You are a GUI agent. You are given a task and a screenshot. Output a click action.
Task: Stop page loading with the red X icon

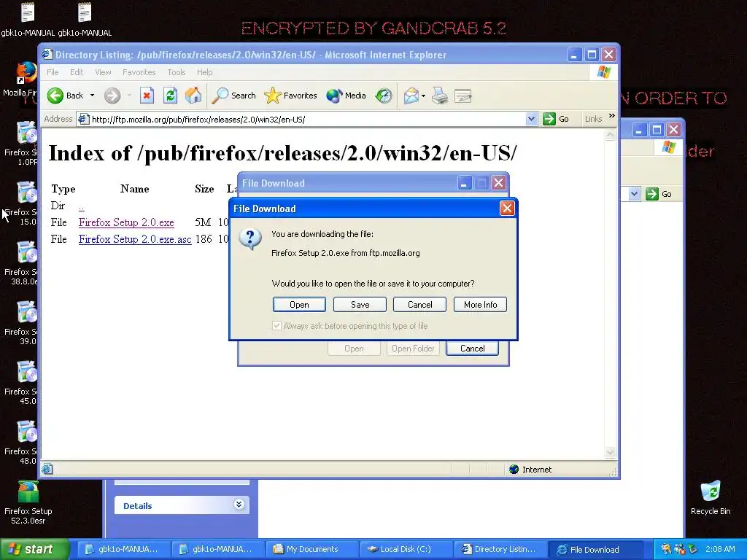[x=147, y=96]
